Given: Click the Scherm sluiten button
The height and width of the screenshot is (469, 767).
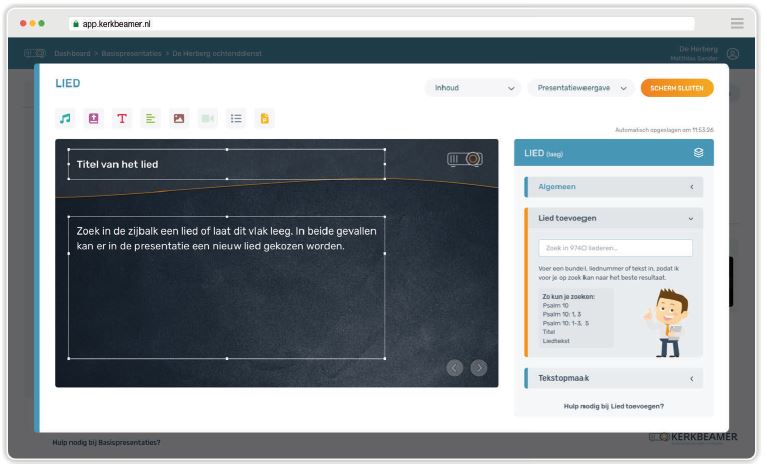Looking at the screenshot, I should [x=677, y=88].
